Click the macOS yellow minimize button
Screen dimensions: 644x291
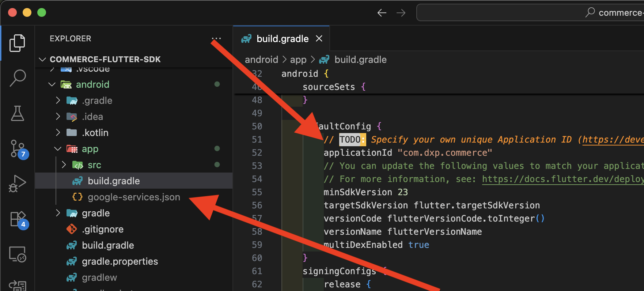point(27,12)
